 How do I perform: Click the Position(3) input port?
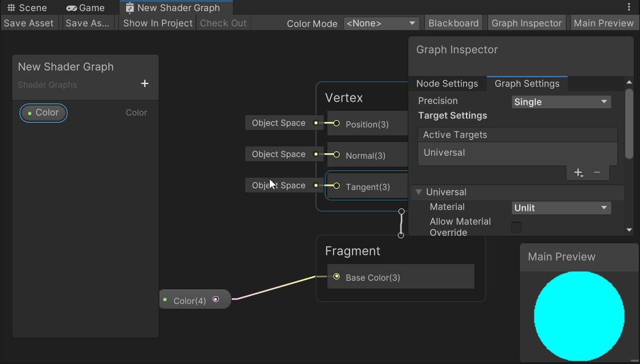(x=337, y=123)
